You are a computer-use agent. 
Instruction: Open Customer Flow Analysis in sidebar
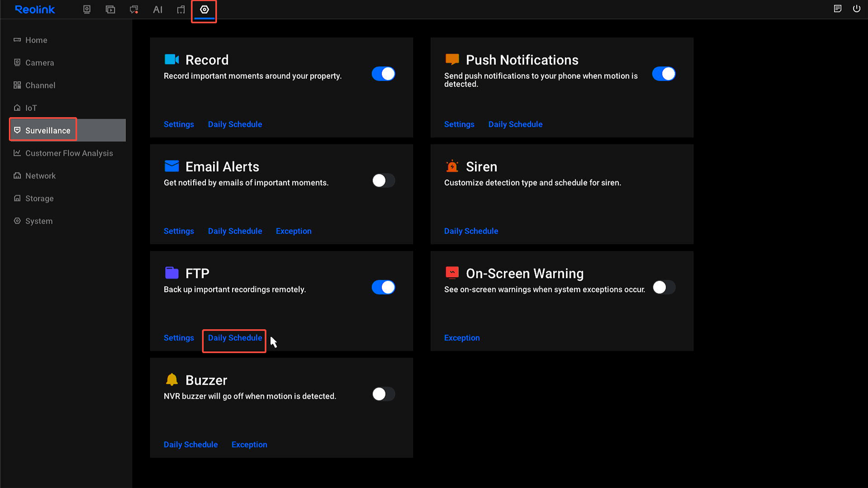coord(69,153)
